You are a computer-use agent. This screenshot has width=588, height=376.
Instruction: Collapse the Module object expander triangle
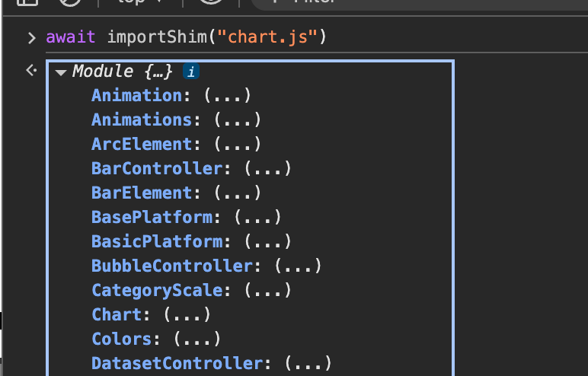click(61, 72)
